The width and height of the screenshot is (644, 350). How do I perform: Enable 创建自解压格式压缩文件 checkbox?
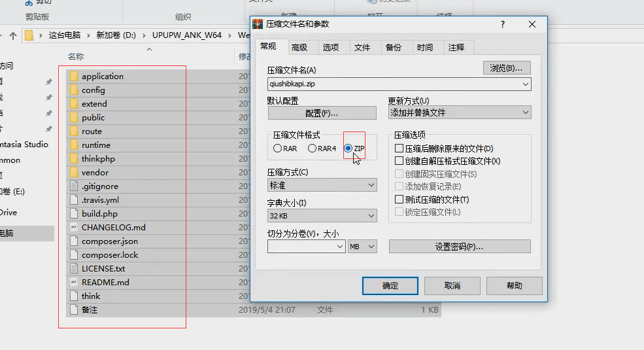point(399,161)
